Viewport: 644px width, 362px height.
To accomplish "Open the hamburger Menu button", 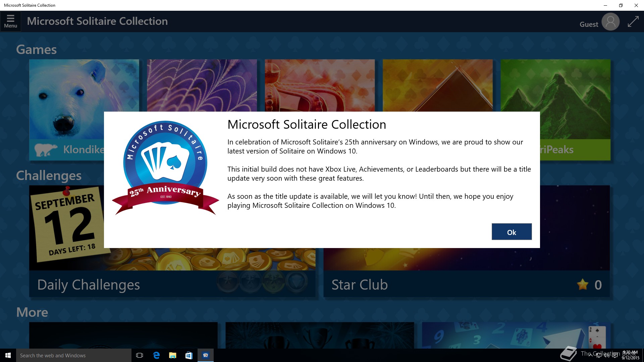I will point(10,21).
